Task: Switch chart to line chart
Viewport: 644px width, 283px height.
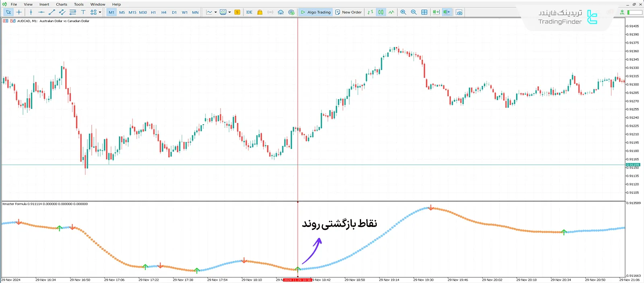Action: tap(391, 12)
